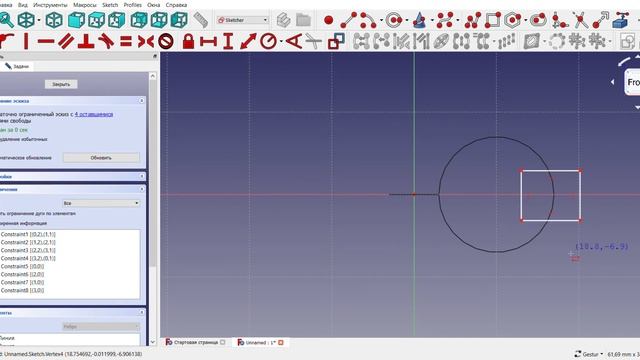The height and width of the screenshot is (360, 640).
Task: Select the Rectangle creation tool
Action: tap(493, 20)
